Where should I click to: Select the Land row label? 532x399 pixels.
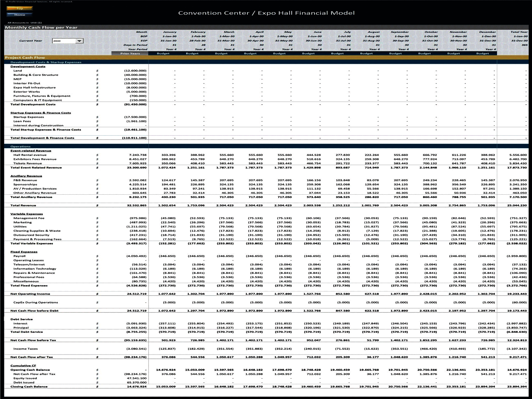tap(18, 71)
